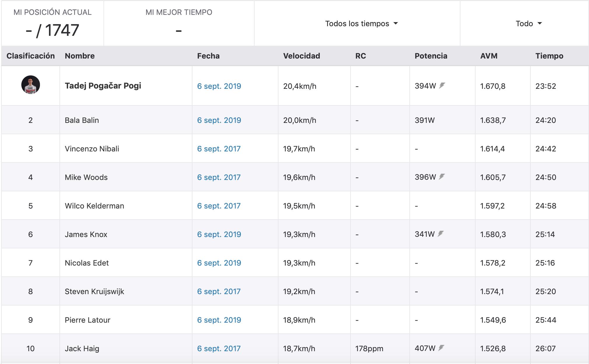589x364 pixels.
Task: Open Jack Haig's 6 sept. 2017 activity
Action: 219,349
